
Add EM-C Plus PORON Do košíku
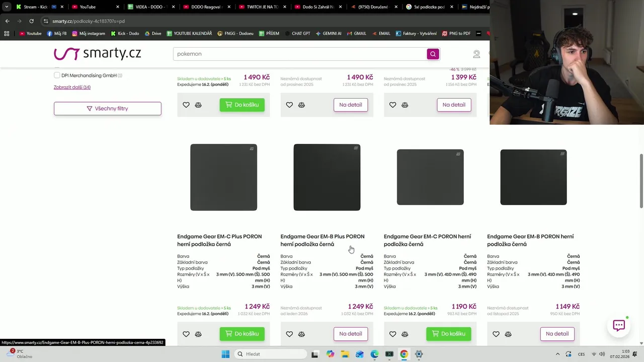point(242,334)
